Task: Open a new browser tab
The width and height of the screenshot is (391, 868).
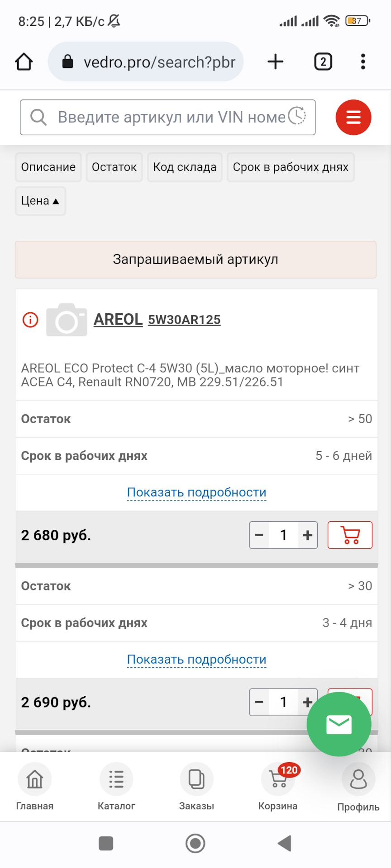Action: (275, 62)
